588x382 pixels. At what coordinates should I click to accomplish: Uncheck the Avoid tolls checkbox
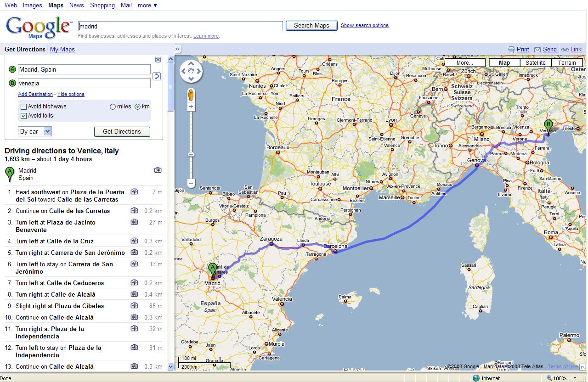(x=24, y=116)
